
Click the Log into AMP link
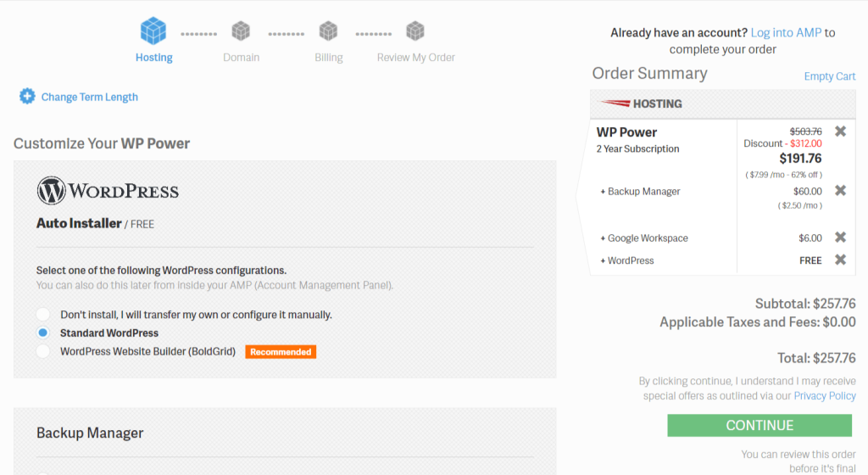click(786, 33)
